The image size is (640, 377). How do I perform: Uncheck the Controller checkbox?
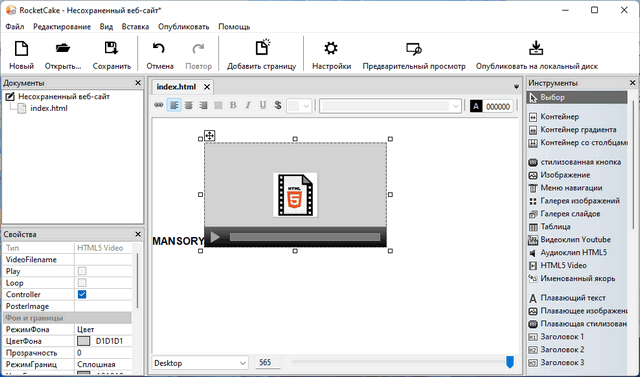(x=82, y=295)
